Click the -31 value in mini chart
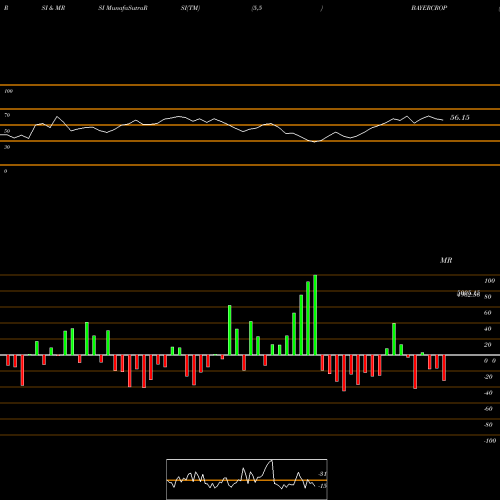 (322, 474)
